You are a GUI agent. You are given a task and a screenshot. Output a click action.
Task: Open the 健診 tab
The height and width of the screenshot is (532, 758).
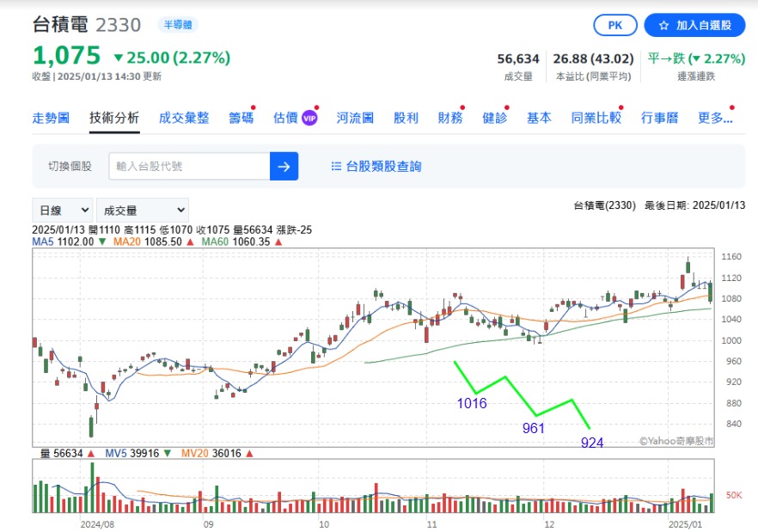coord(494,118)
